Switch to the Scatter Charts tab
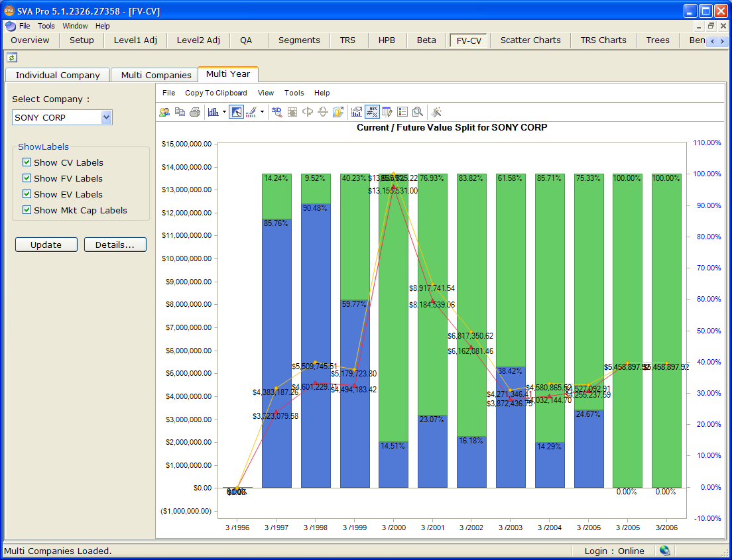Image resolution: width=732 pixels, height=560 pixels. [x=530, y=40]
